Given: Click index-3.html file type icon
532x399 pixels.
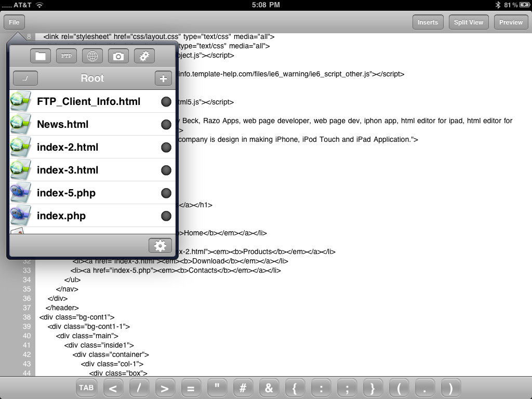Looking at the screenshot, I should point(20,170).
